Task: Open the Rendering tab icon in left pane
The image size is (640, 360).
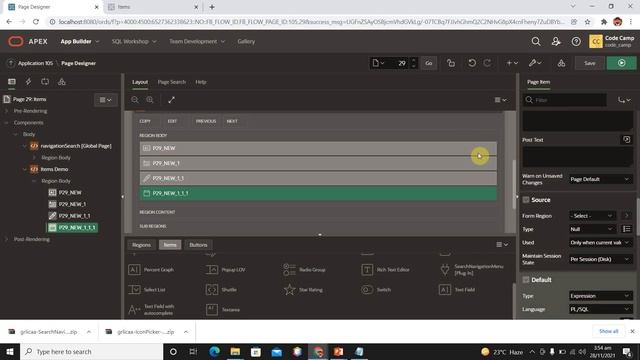Action: (x=11, y=82)
